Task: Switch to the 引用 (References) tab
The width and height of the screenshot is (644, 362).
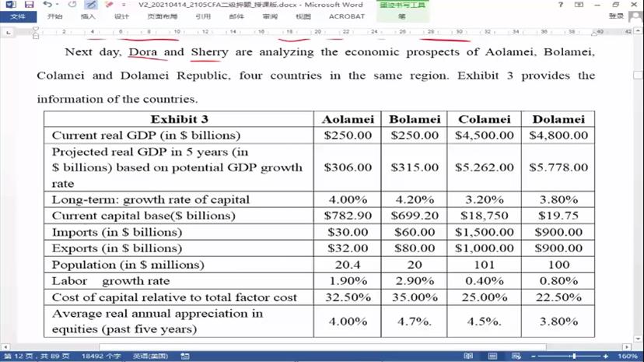Action: click(x=203, y=16)
